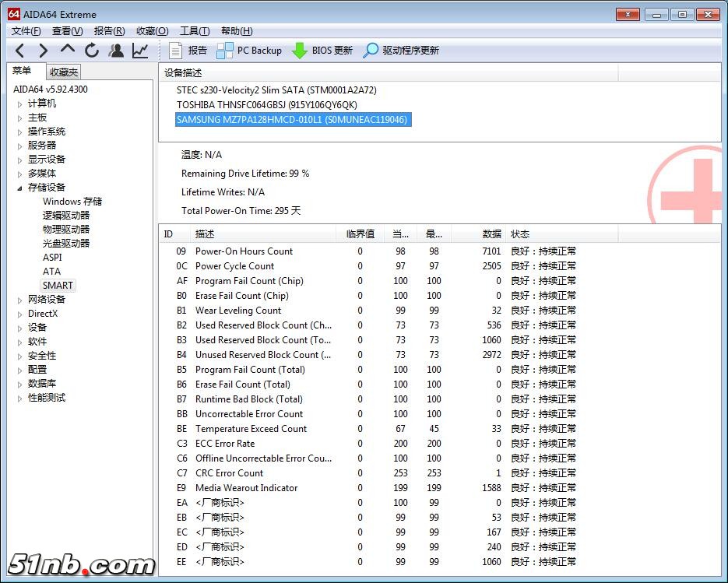Click the graph chart toolbar icon
The image size is (728, 583).
140,51
